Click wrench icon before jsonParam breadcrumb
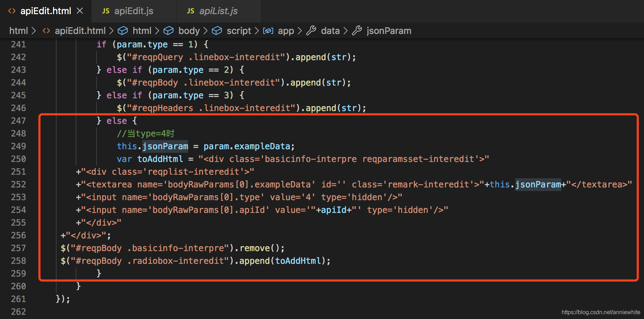The height and width of the screenshot is (319, 644). pos(357,31)
